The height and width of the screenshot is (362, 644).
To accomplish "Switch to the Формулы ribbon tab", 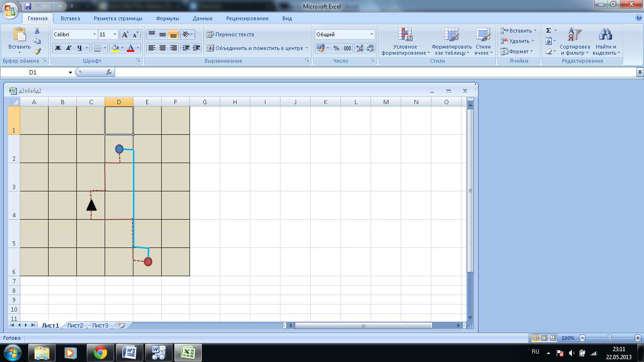I will 167,18.
